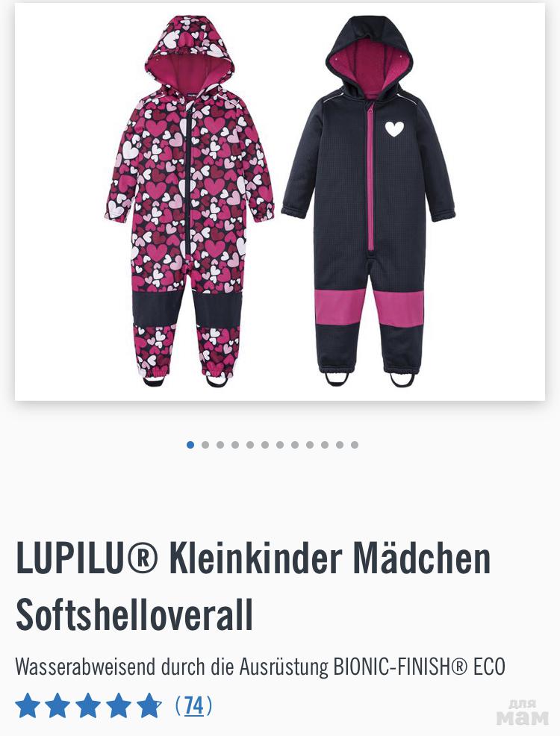Click the third rating star
The image size is (560, 736).
pyautogui.click(x=88, y=705)
